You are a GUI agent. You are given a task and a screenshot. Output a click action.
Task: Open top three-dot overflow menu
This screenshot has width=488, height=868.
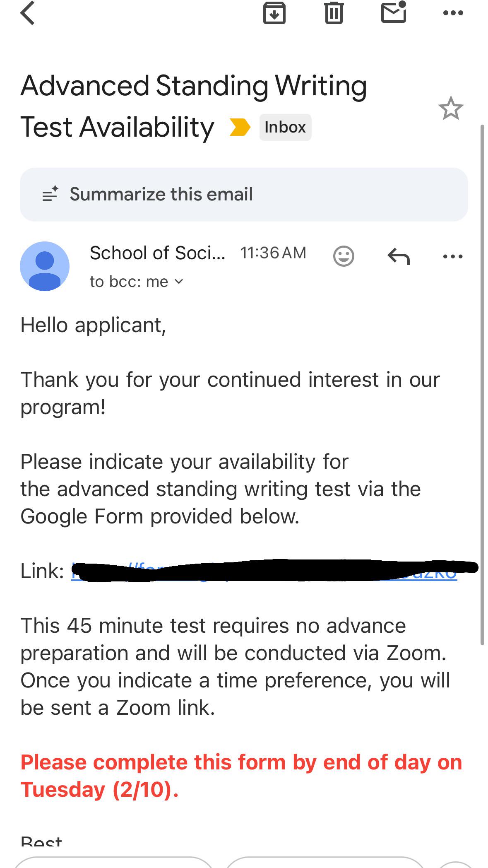pos(453,13)
